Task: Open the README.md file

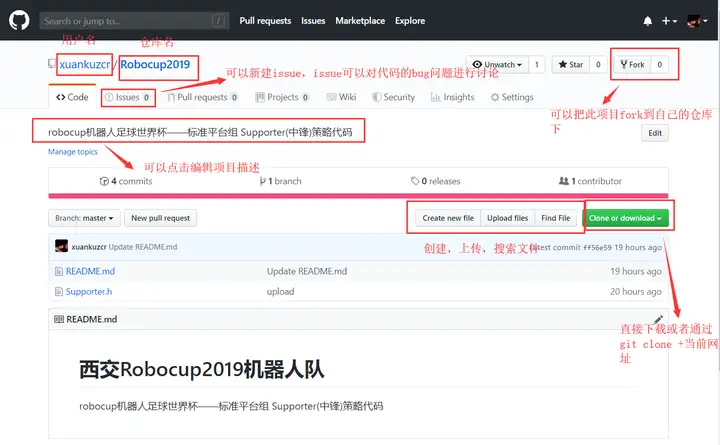Action: coord(90,271)
